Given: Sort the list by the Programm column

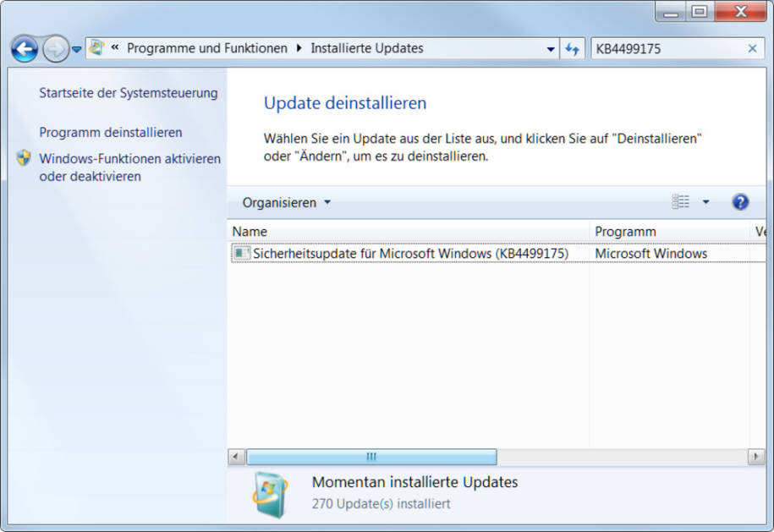Looking at the screenshot, I should pyautogui.click(x=670, y=232).
